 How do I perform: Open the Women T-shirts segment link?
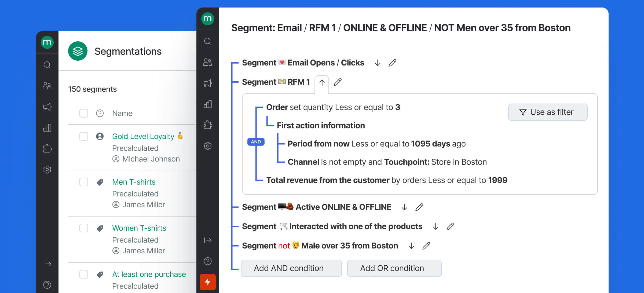pyautogui.click(x=139, y=228)
